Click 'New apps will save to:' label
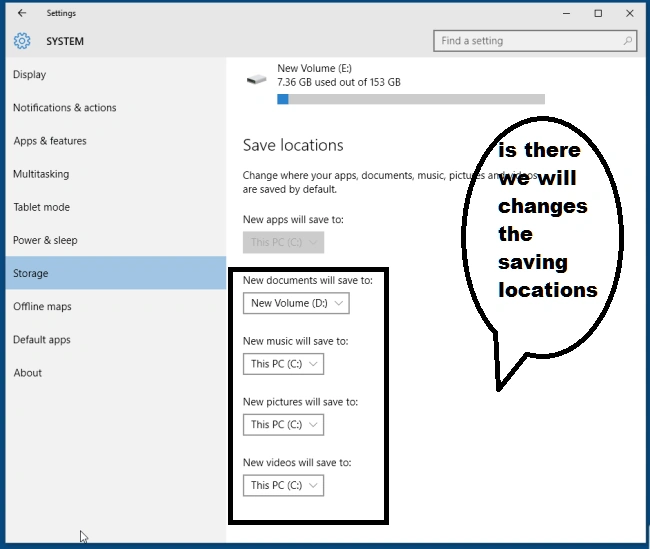Screen dimensions: 650x549 pyautogui.click(x=293, y=219)
